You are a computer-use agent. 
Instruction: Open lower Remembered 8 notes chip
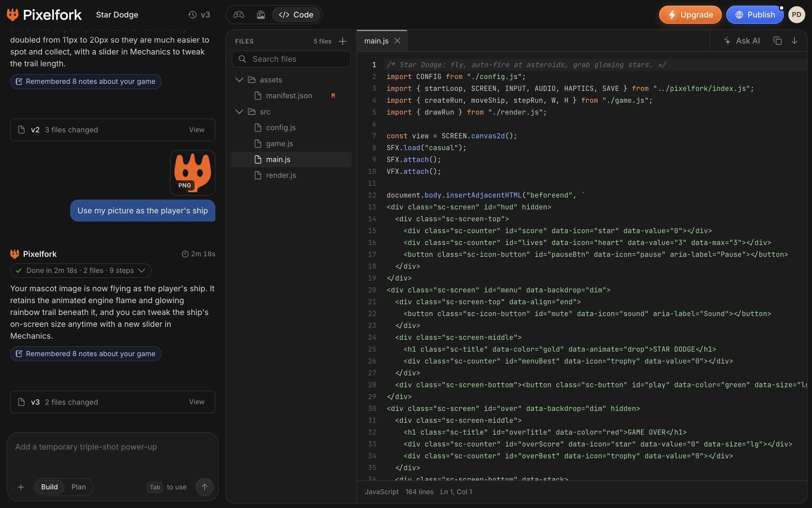pyautogui.click(x=85, y=354)
